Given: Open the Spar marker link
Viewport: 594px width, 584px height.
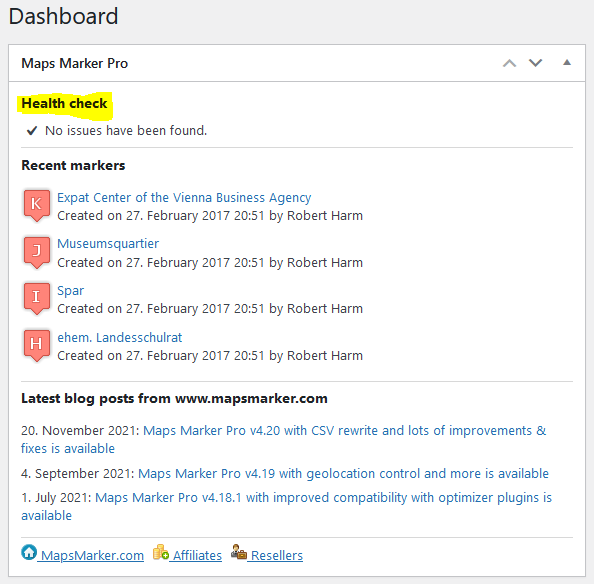Looking at the screenshot, I should click(x=70, y=290).
